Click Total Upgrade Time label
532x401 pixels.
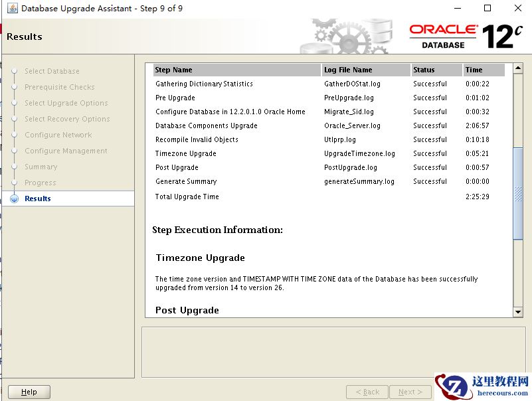click(187, 197)
